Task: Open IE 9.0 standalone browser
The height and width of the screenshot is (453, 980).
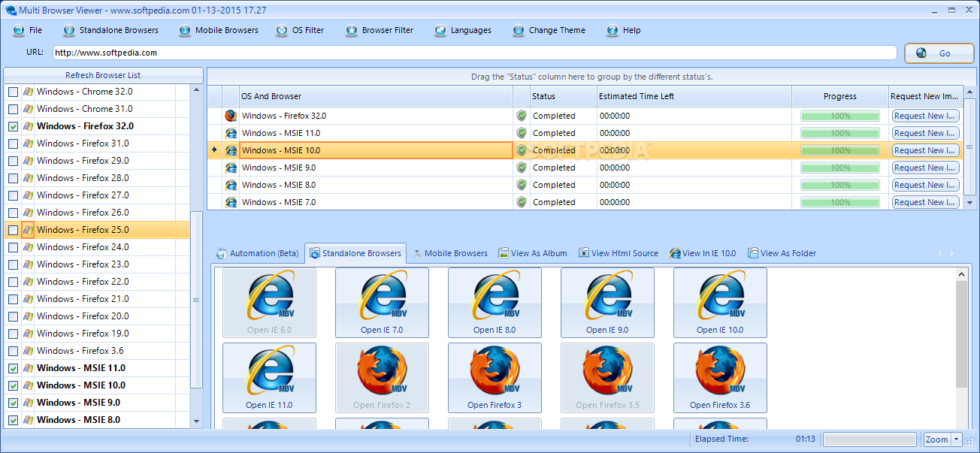Action: 607,303
